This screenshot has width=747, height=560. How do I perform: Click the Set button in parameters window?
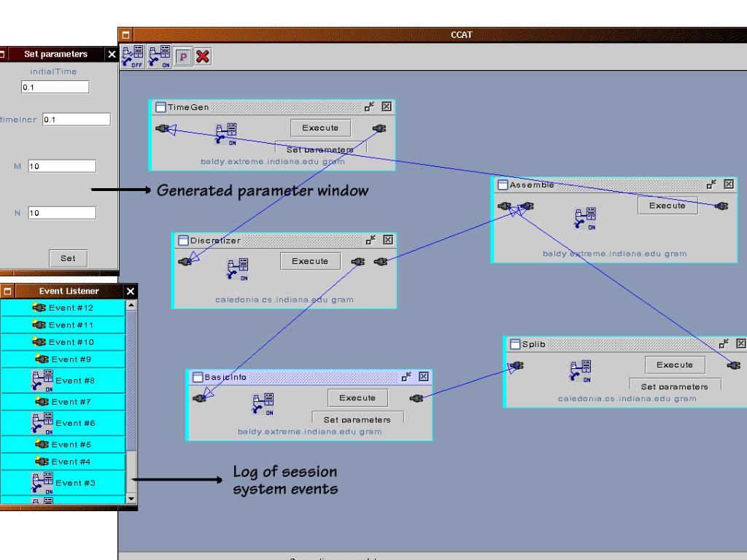[68, 258]
